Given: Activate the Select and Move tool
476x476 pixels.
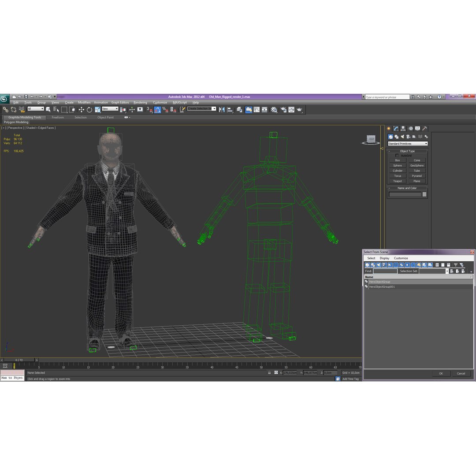Looking at the screenshot, I should (82, 110).
